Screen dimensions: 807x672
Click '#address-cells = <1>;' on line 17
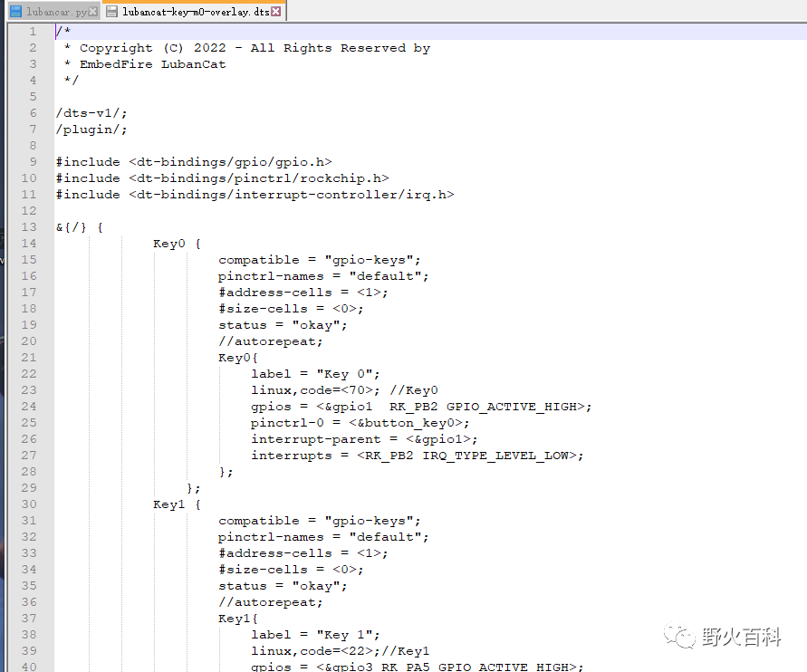tap(303, 293)
